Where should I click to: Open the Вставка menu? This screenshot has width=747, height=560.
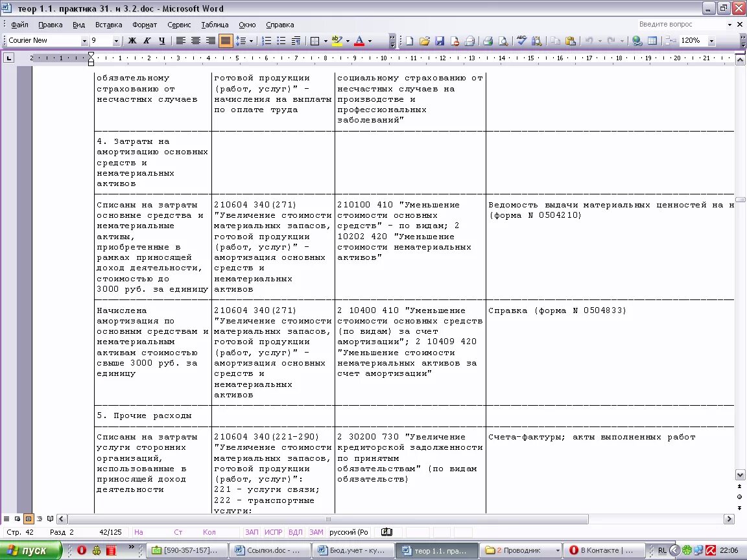click(x=109, y=25)
